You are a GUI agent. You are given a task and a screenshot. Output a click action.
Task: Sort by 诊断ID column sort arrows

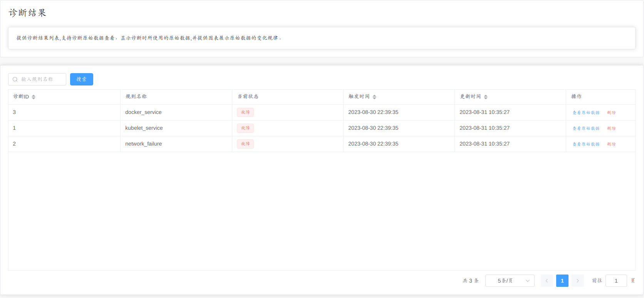click(34, 97)
